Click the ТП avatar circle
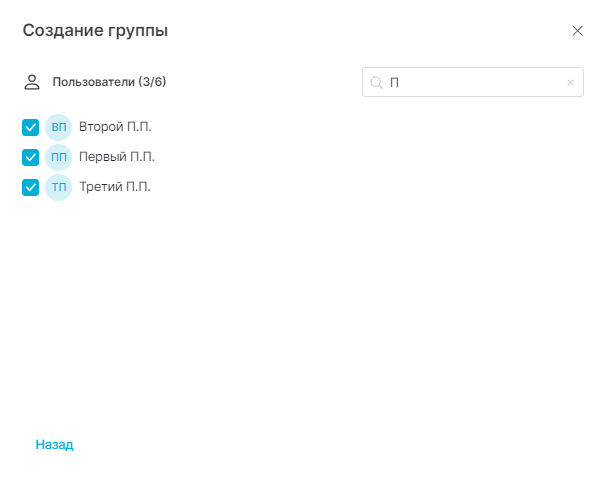 (x=59, y=187)
